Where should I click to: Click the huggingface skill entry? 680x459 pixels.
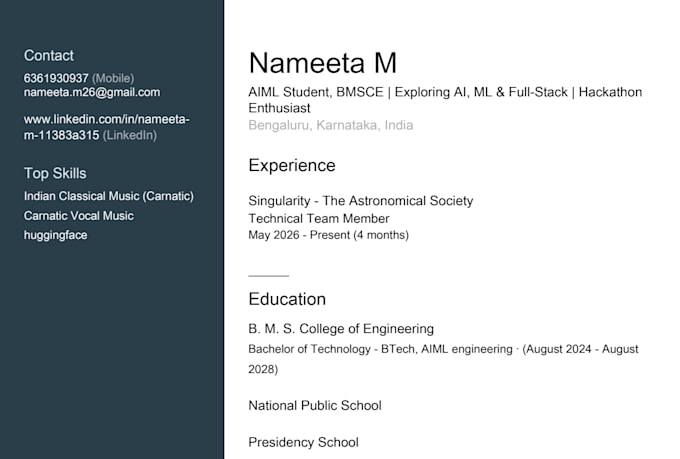pyautogui.click(x=56, y=235)
